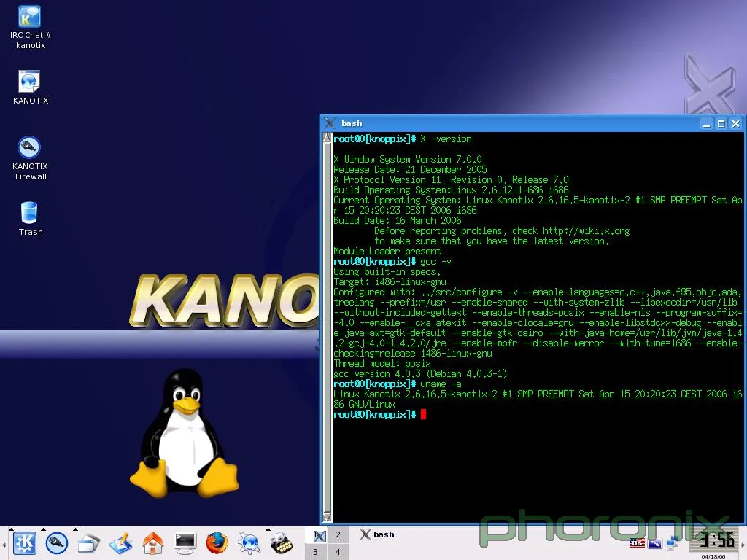
Task: Expand the arrow above the K menu icon
Action: [x=11, y=529]
